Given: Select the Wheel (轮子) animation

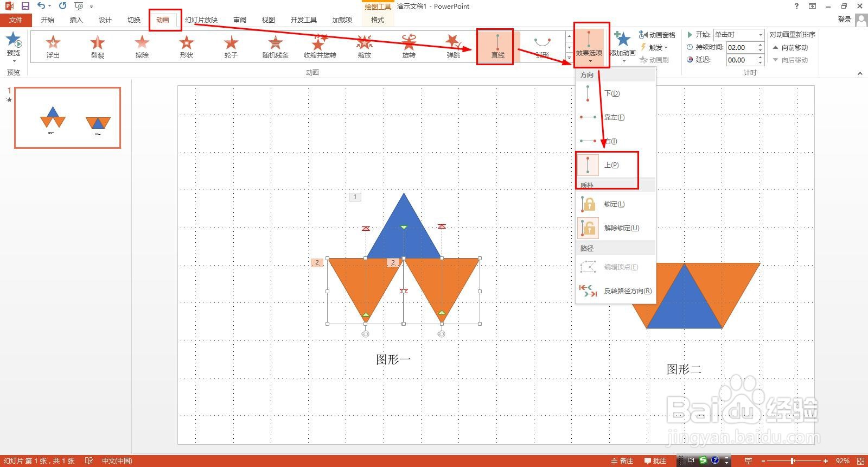Looking at the screenshot, I should pos(231,47).
